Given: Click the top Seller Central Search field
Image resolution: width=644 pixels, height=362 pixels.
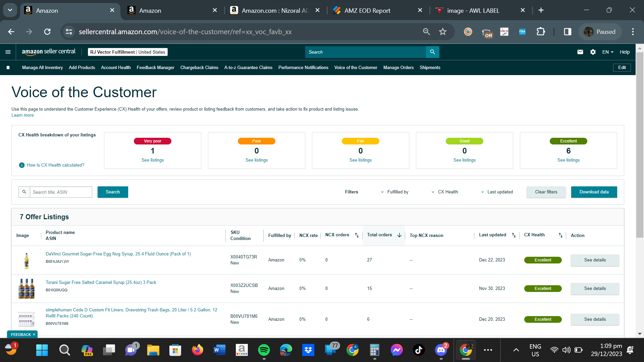Looking at the screenshot, I should point(366,52).
